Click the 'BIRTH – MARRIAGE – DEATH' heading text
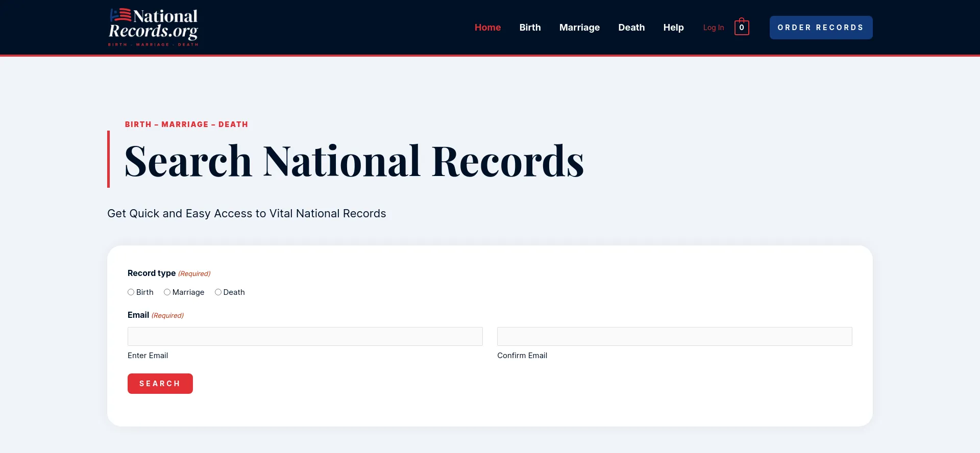 coord(186,124)
